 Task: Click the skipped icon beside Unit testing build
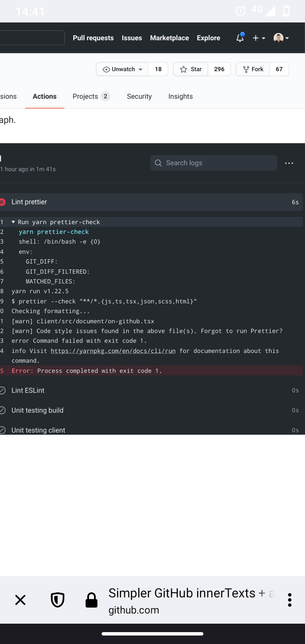coord(3,410)
